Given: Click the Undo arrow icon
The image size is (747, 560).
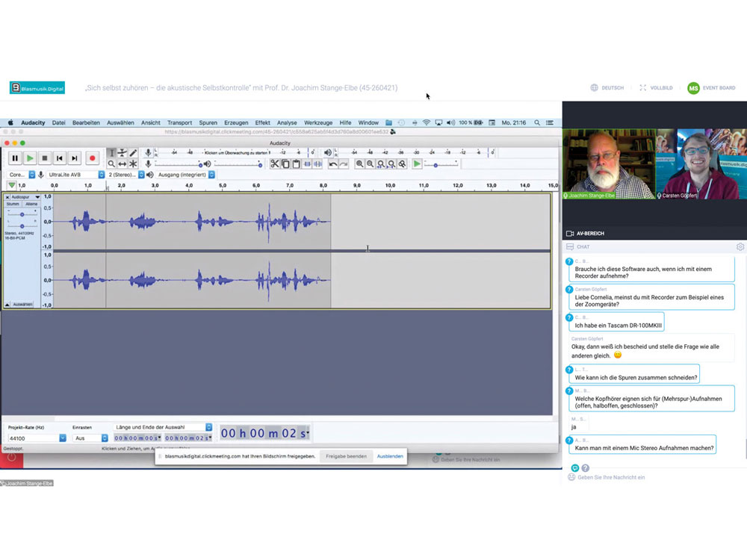Looking at the screenshot, I should (333, 164).
